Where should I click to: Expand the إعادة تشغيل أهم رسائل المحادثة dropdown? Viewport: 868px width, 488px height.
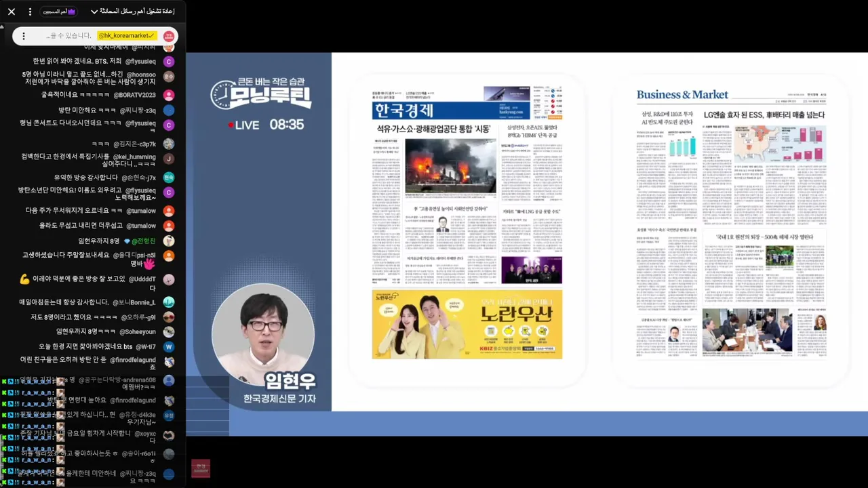tap(133, 12)
